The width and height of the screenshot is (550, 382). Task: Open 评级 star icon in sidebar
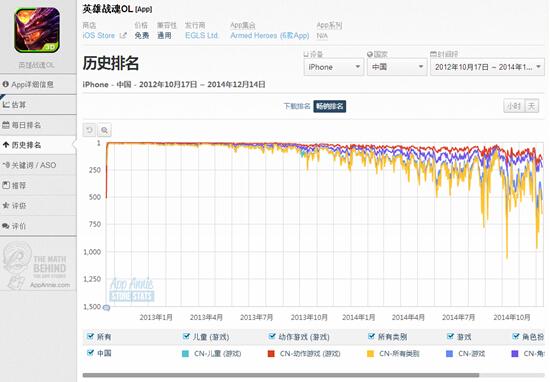click(6, 206)
